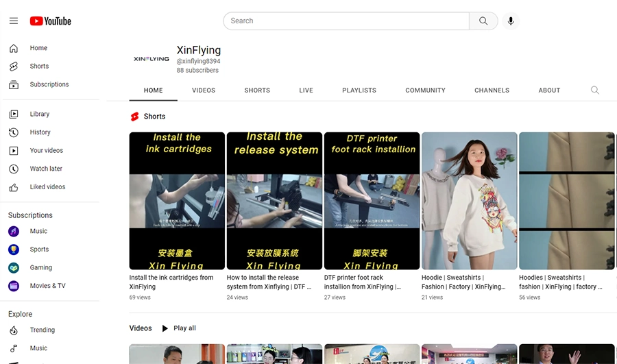
Task: Click the search magnifier button
Action: tap(483, 21)
